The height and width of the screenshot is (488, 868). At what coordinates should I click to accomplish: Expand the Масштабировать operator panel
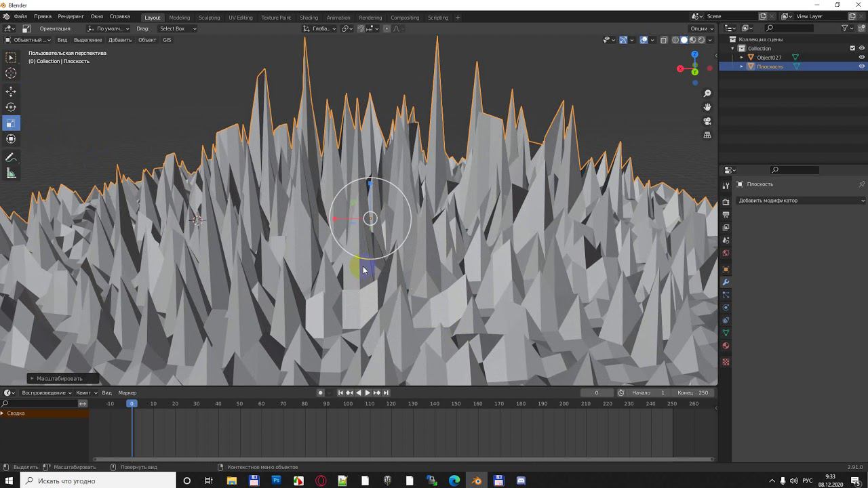coord(59,378)
